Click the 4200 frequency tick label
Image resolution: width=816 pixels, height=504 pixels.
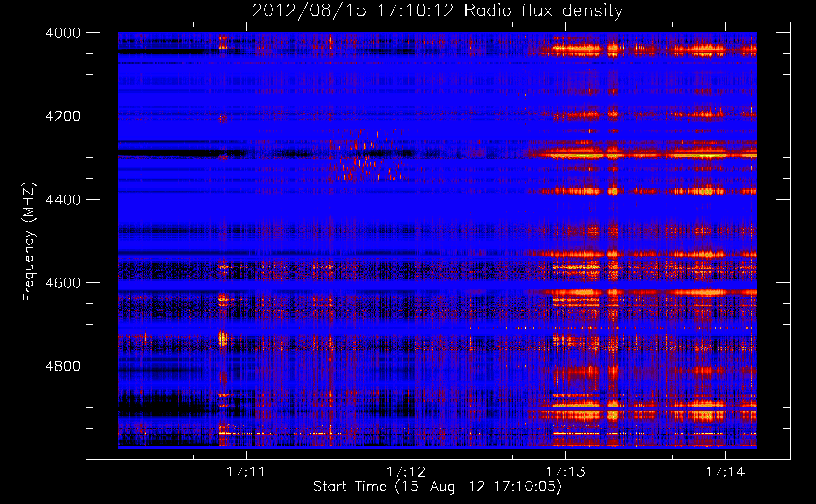click(63, 116)
